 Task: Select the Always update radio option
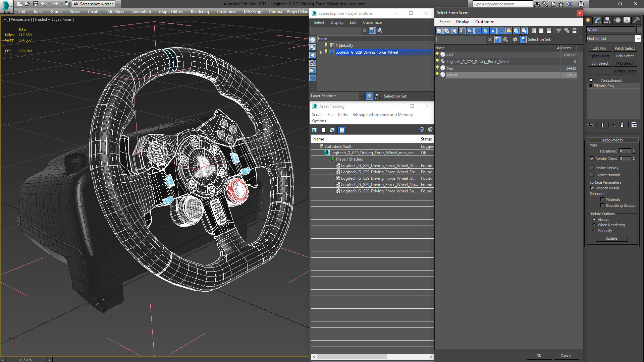594,220
